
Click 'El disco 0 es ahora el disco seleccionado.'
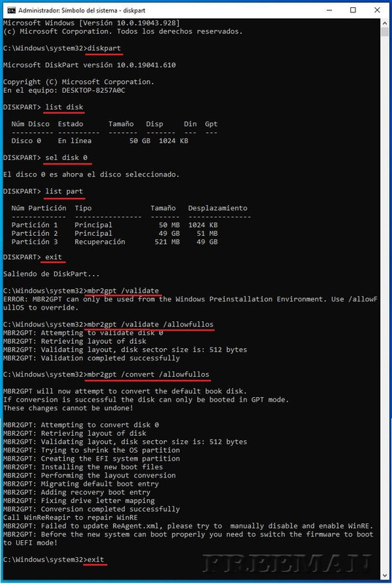pos(91,174)
